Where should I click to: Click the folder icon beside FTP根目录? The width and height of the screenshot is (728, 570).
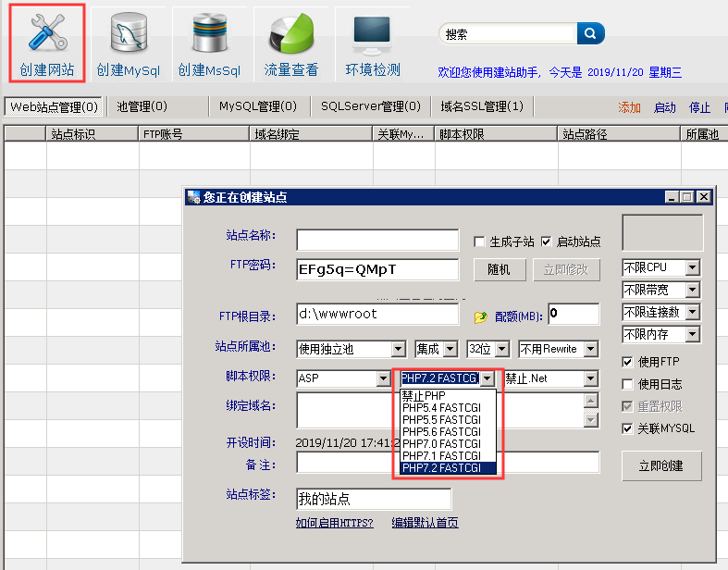[x=480, y=316]
